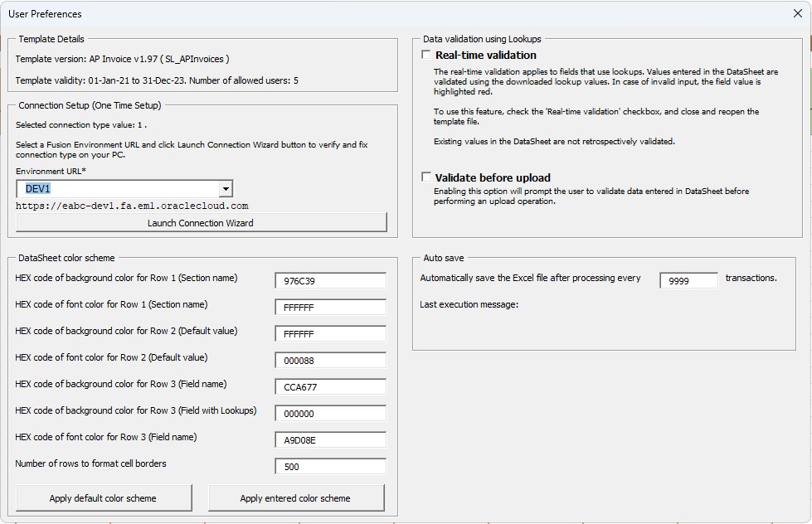Screen dimensions: 812x524
Task: Edit the Row 3 font color hex field A9D08E
Action: (x=330, y=439)
